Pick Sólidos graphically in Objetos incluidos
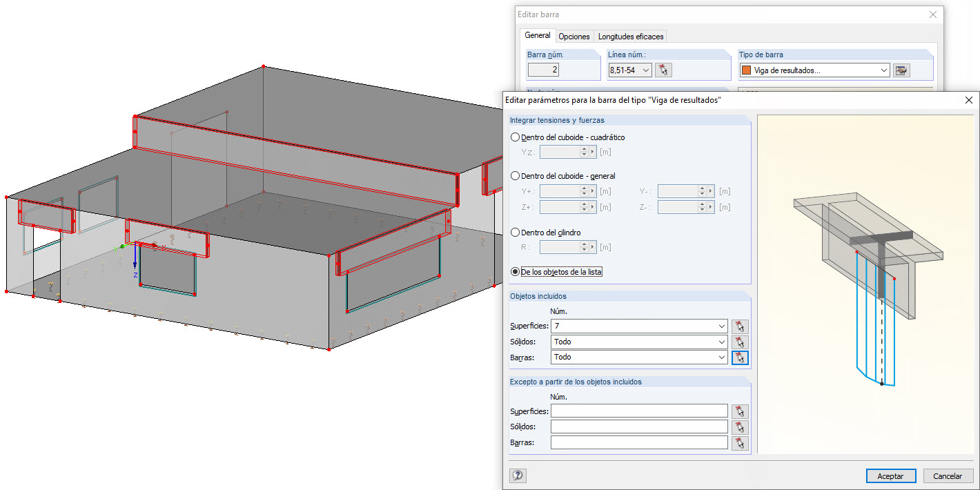 coord(740,342)
